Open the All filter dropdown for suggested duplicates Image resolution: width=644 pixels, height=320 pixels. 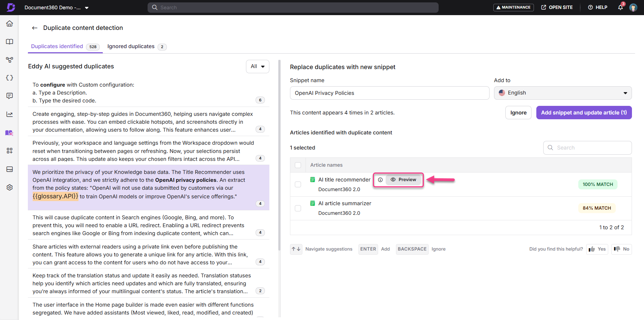257,66
